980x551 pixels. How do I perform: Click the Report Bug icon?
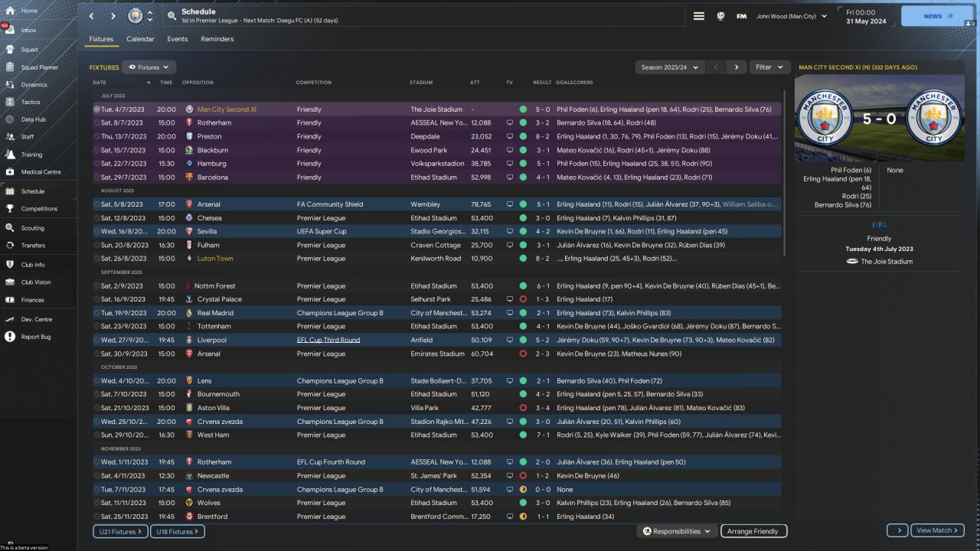10,337
